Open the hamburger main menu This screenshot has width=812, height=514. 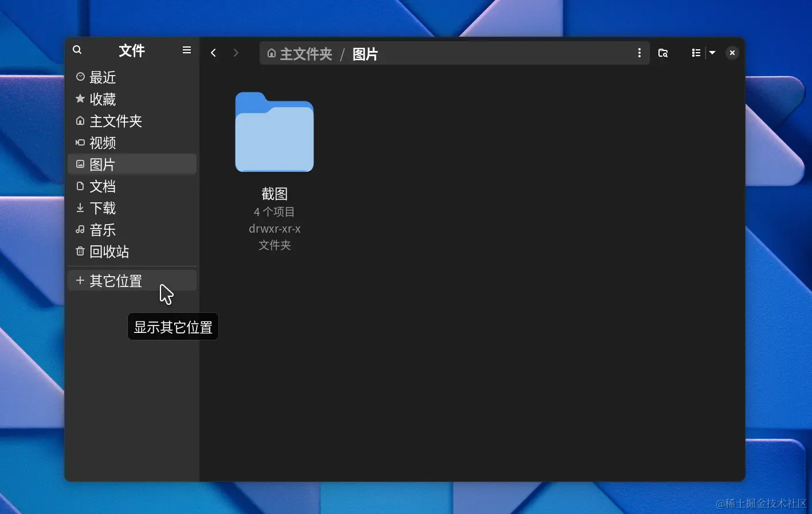click(187, 50)
